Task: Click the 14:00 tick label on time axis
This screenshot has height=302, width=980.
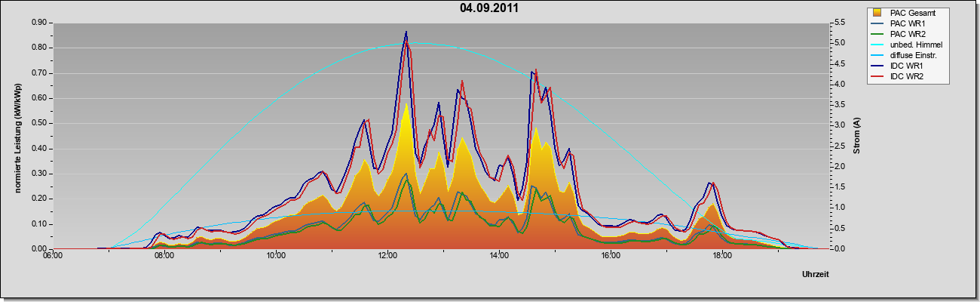Action: point(499,255)
